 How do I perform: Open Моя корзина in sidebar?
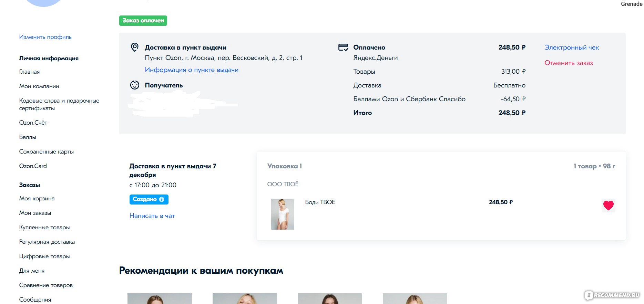click(37, 199)
